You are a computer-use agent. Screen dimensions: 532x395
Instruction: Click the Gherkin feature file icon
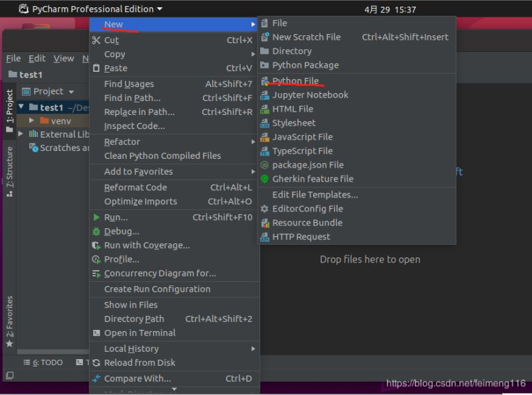click(265, 179)
